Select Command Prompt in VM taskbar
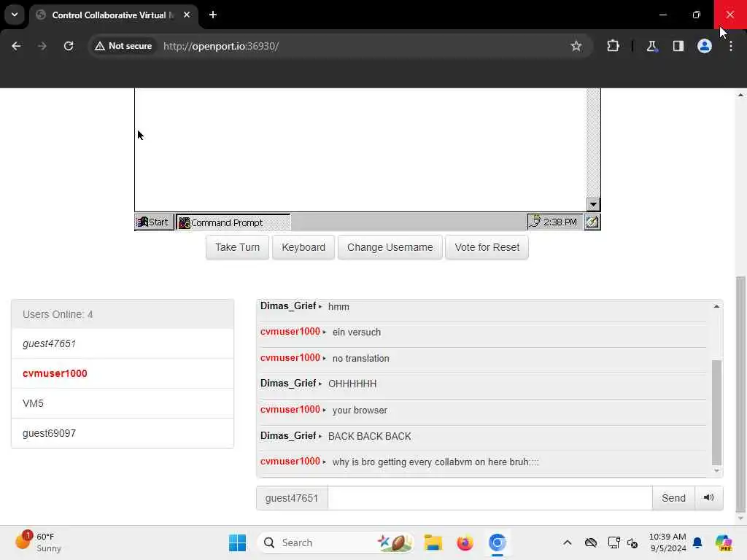 (233, 222)
